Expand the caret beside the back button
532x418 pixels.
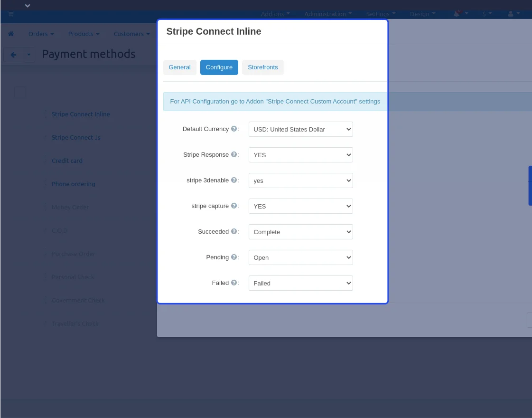coord(29,55)
